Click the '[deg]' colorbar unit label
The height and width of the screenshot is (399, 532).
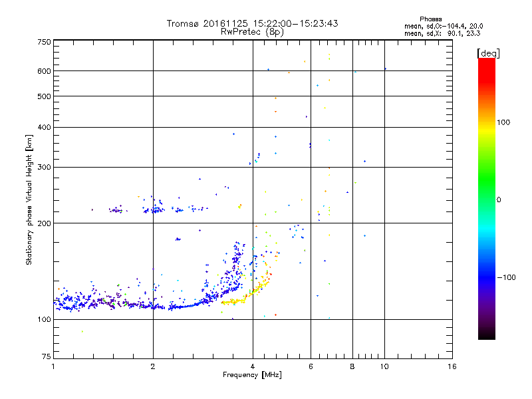coord(488,53)
